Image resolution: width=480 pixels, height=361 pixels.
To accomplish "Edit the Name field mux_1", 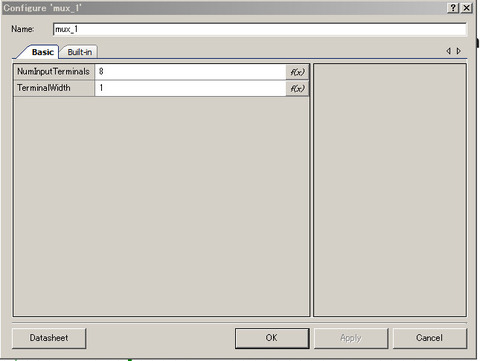I will (260, 29).
